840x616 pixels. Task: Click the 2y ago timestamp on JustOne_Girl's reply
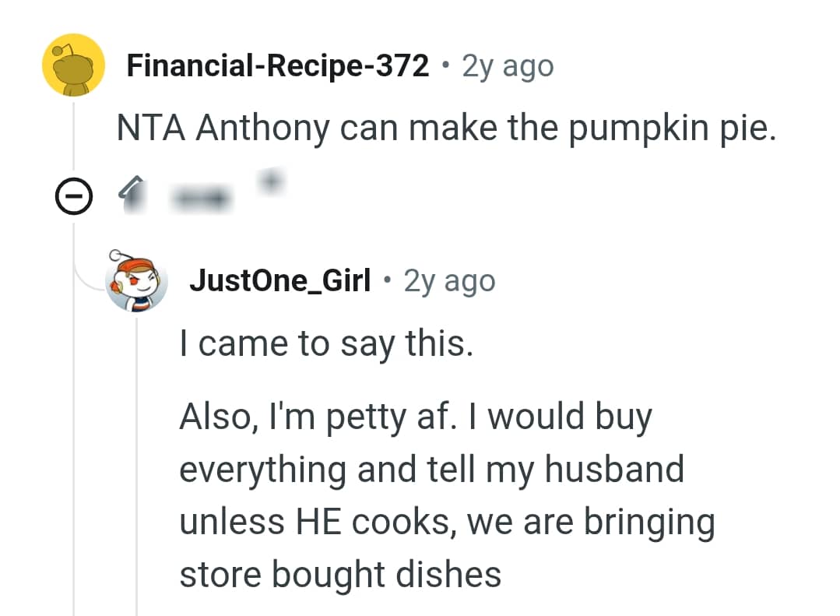pos(448,281)
